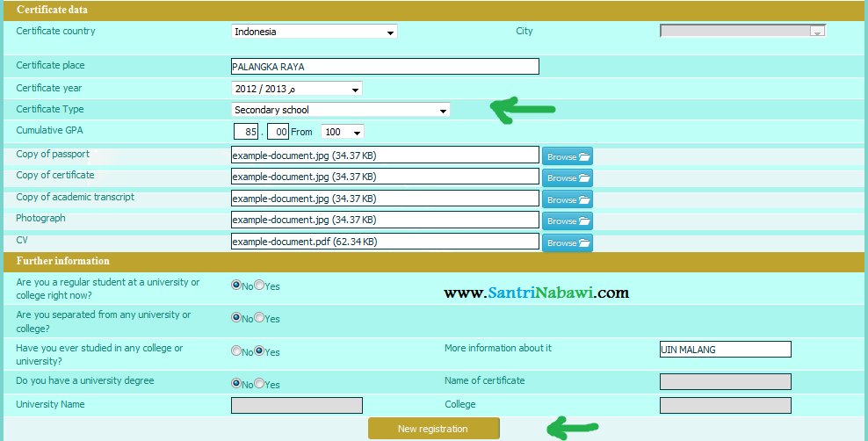Open the Certificate Type dropdown Secondary school

tap(341, 110)
